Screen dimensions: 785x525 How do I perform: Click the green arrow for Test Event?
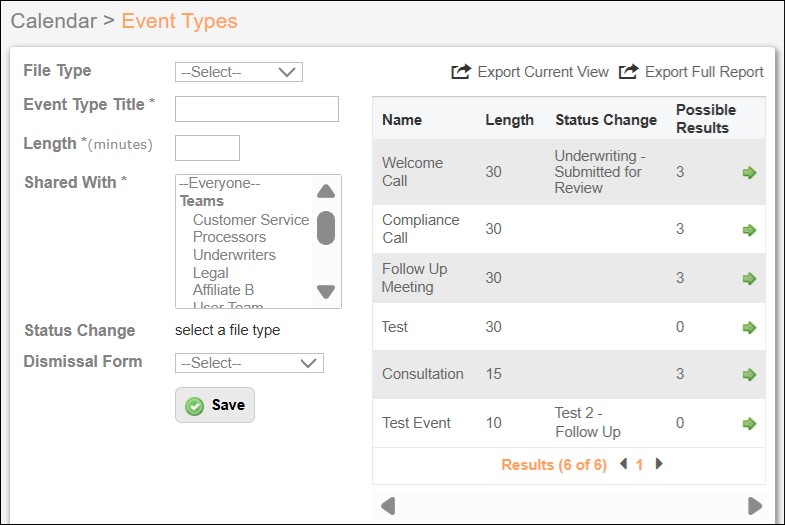point(749,423)
